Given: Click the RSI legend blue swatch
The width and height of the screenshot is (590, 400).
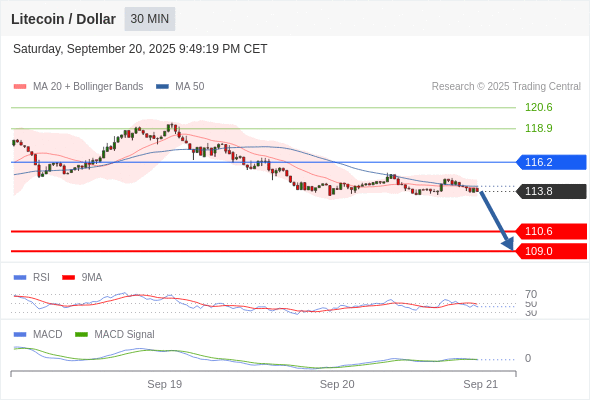Looking at the screenshot, I should pyautogui.click(x=20, y=278).
